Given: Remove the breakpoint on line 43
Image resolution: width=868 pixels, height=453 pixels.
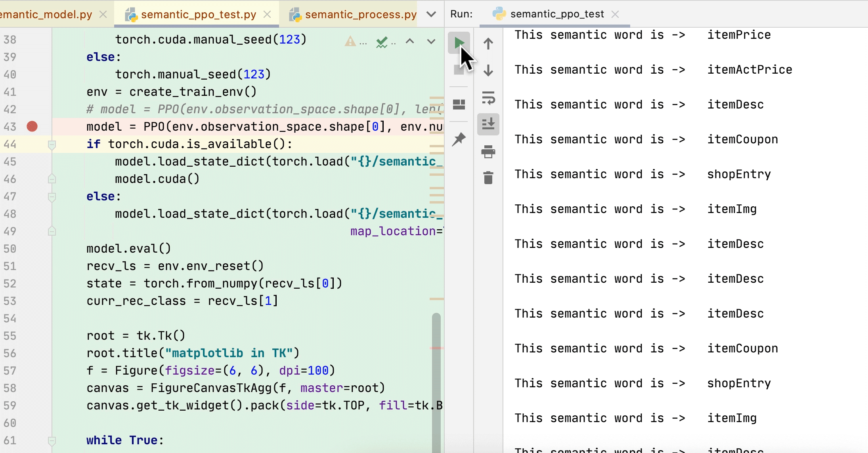Looking at the screenshot, I should pyautogui.click(x=32, y=126).
